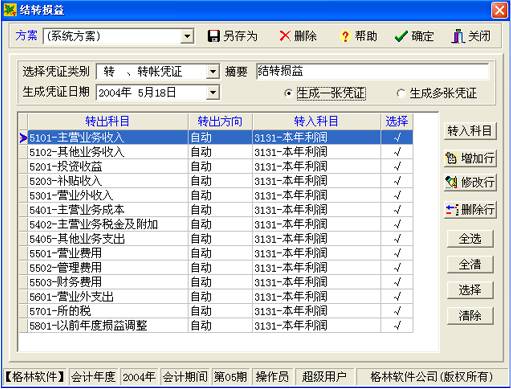Click the 转出科目 column header
The image size is (511, 389).
[108, 121]
